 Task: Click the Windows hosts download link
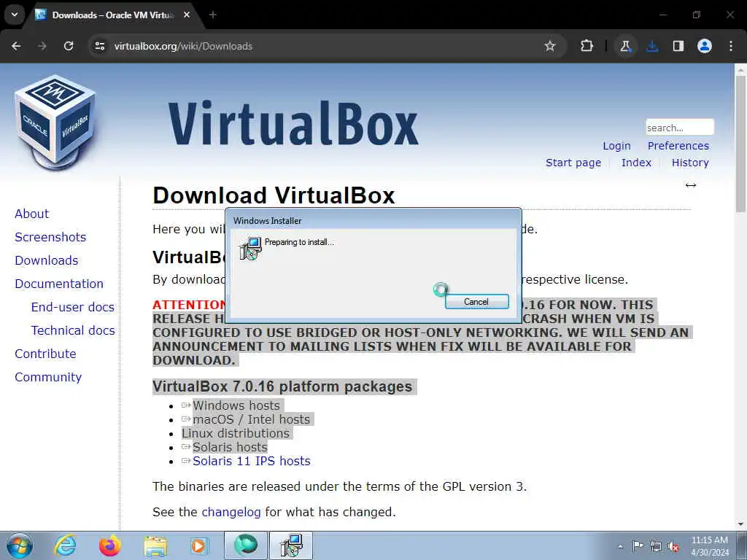tap(236, 405)
